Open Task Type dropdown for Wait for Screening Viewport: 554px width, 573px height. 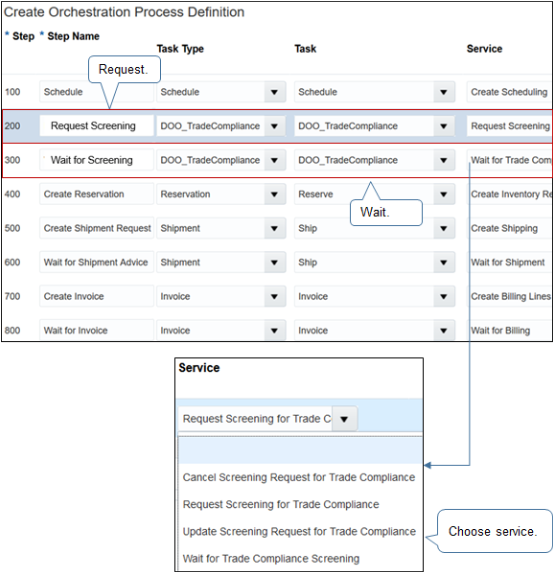pos(274,160)
